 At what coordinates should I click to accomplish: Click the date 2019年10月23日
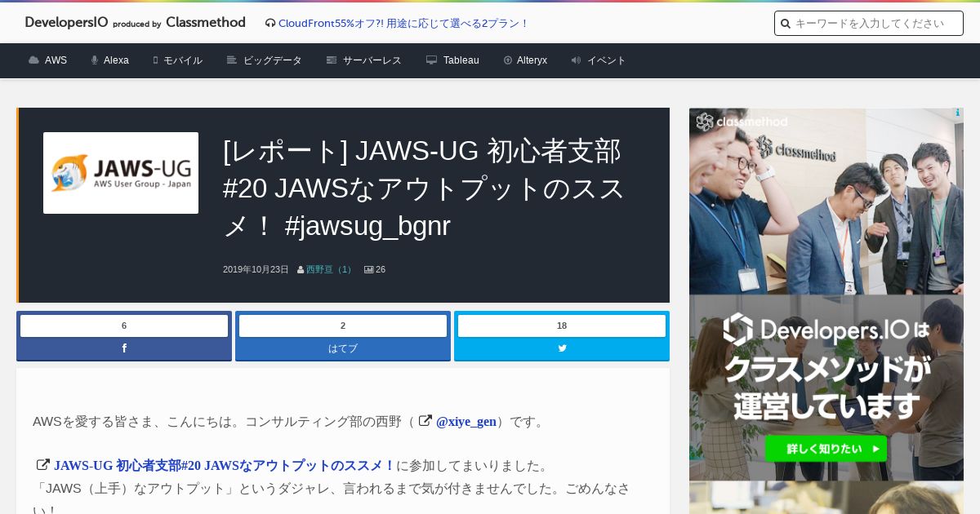(256, 269)
